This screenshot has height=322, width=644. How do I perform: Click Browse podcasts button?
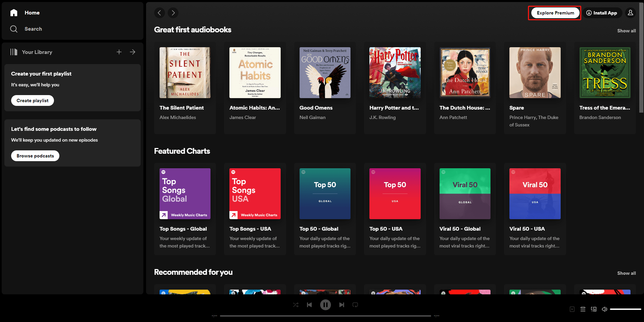pos(35,156)
